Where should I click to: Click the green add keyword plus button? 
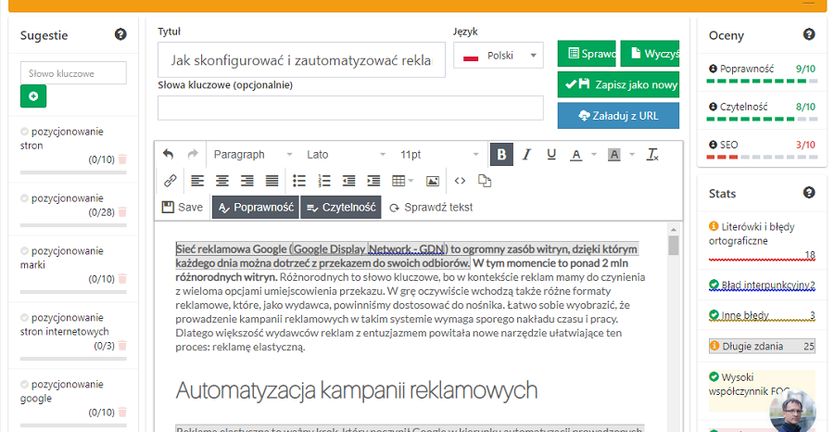pos(33,97)
